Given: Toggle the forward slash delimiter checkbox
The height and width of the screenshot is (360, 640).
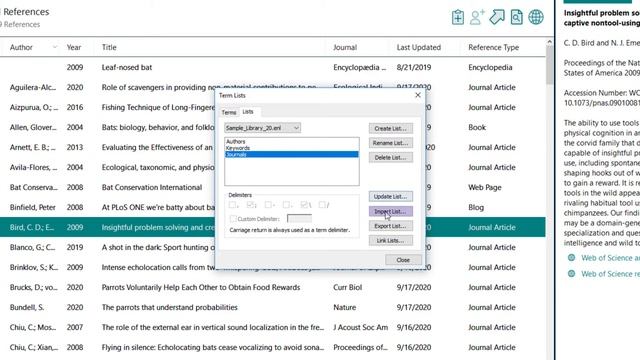Looking at the screenshot, I should click(x=322, y=204).
